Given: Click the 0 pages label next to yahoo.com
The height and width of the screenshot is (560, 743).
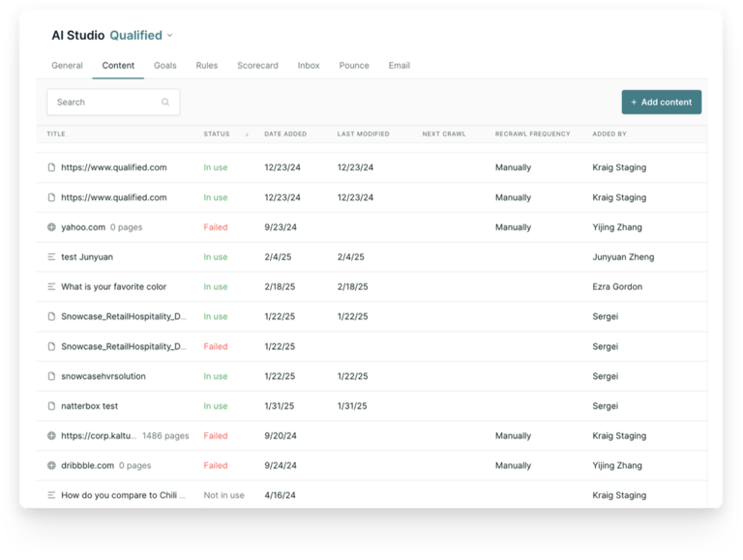Looking at the screenshot, I should [126, 227].
